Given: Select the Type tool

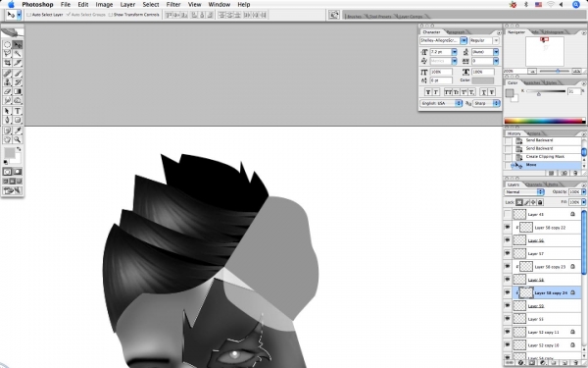Looking at the screenshot, I should tap(18, 111).
